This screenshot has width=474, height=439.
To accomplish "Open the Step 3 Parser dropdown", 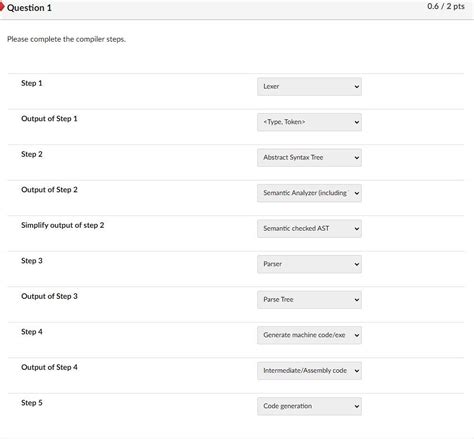I will coord(309,264).
